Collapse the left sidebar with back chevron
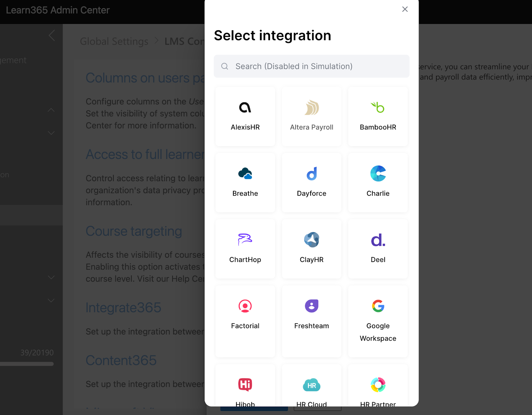 pyautogui.click(x=52, y=35)
